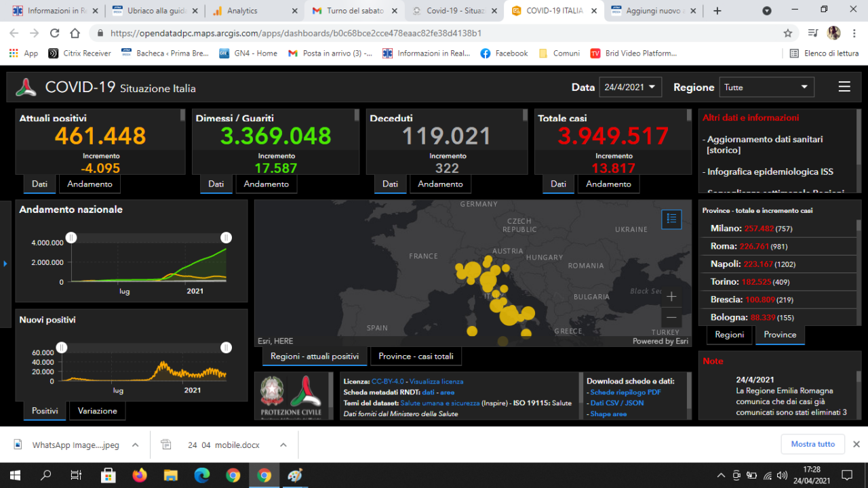Expand the collapsed left side panel arrow
The width and height of the screenshot is (868, 488).
click(5, 263)
